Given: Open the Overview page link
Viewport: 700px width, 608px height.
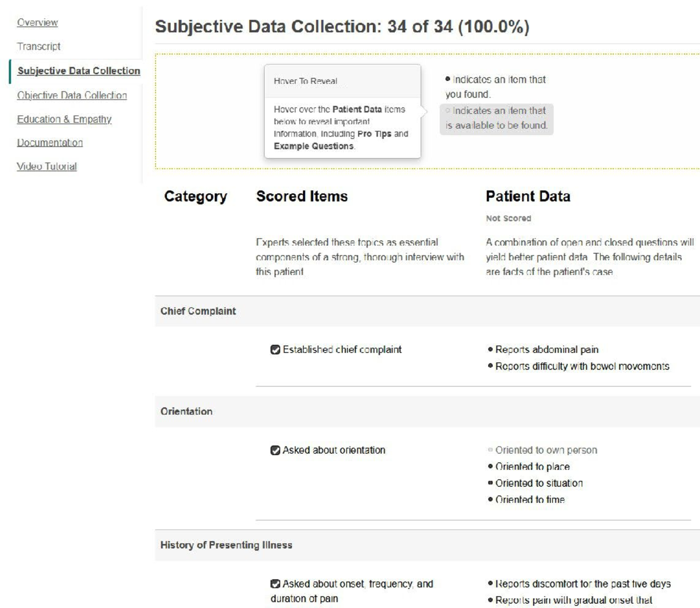Looking at the screenshot, I should [x=37, y=23].
